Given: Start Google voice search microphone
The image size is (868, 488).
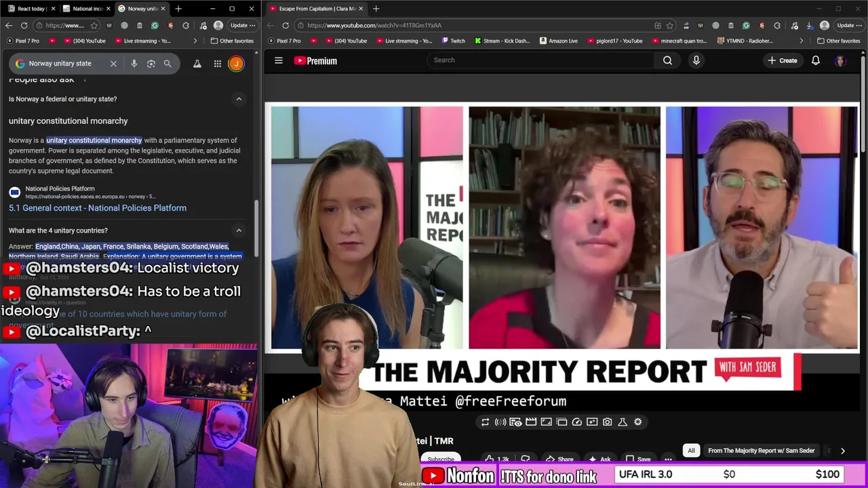Looking at the screenshot, I should click(134, 64).
